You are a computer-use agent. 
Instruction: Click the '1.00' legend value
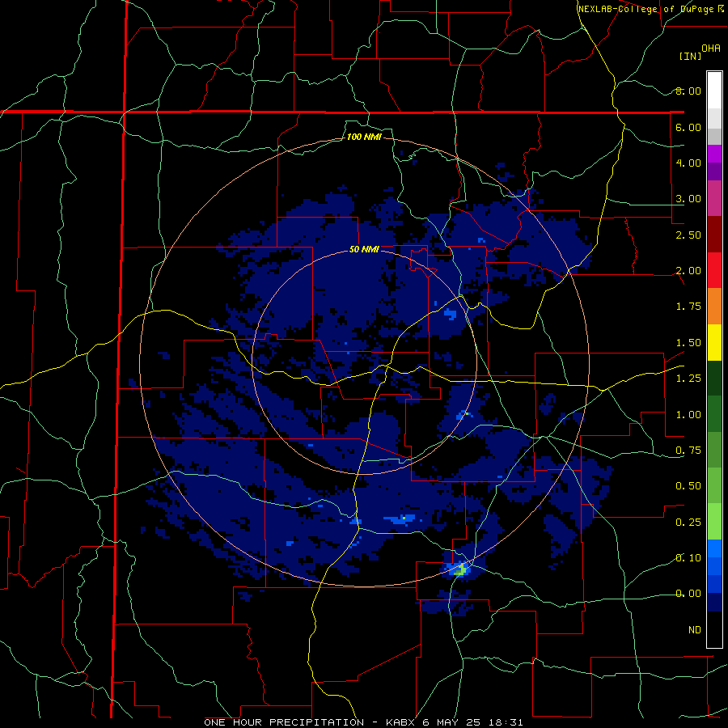(x=688, y=415)
